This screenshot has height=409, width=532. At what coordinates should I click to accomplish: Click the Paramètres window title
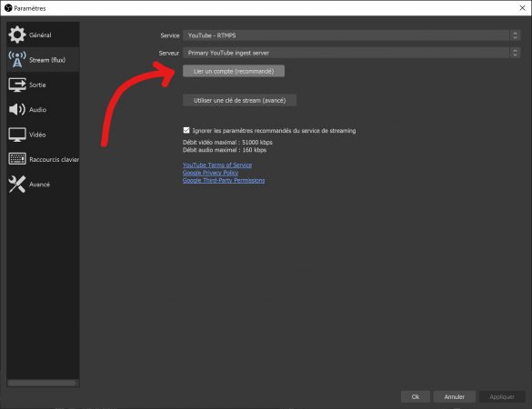pos(30,8)
